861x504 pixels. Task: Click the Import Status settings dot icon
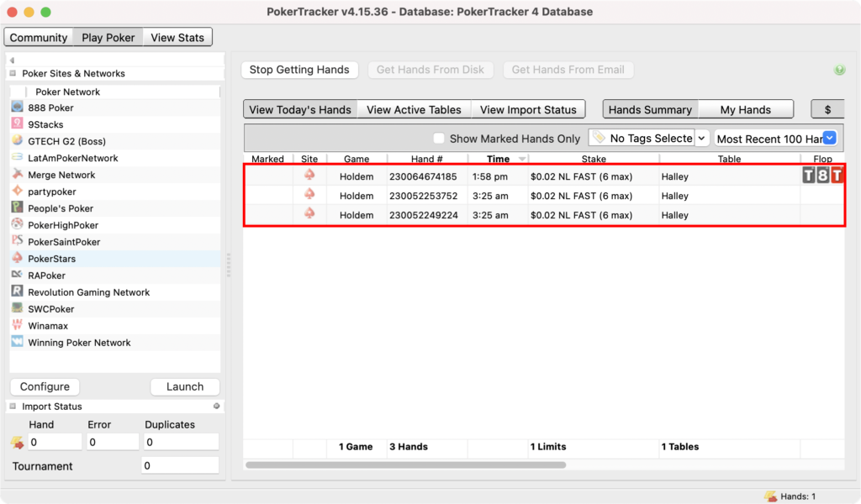[x=216, y=406]
